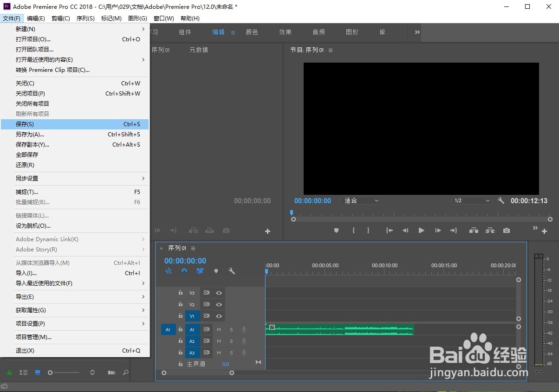
Task: Solo track A1
Action: [x=231, y=329]
